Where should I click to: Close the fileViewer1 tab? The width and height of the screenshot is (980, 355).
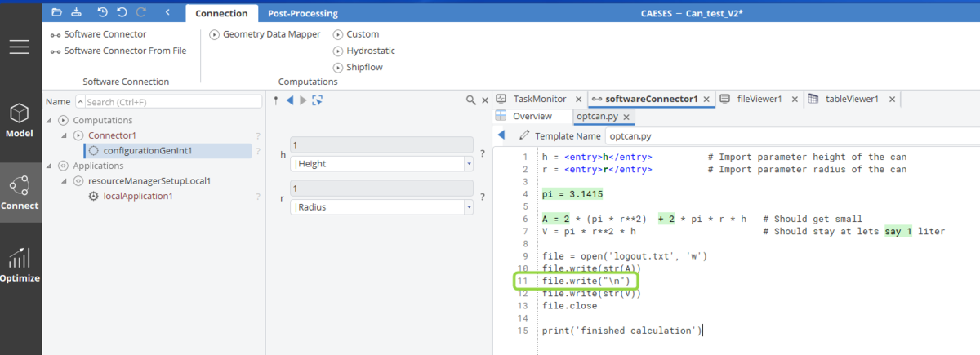[795, 99]
